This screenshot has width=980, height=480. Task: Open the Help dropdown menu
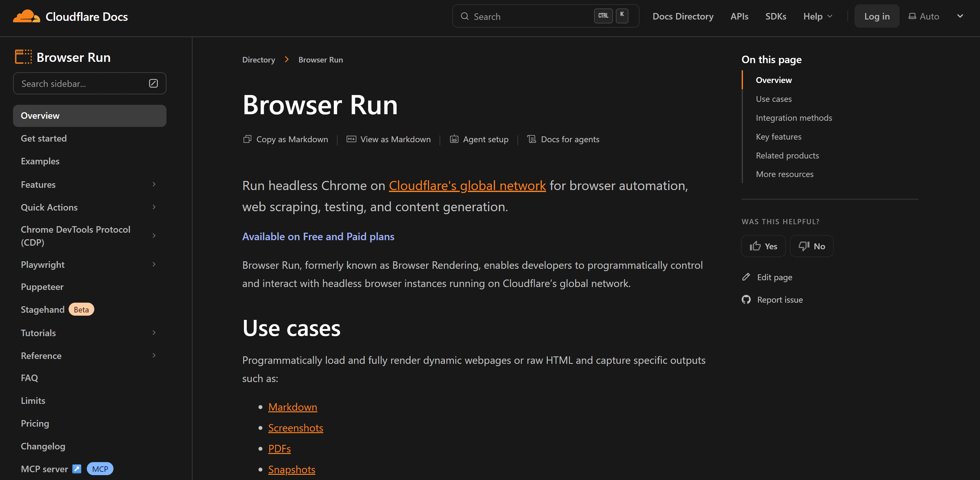[x=817, y=16]
